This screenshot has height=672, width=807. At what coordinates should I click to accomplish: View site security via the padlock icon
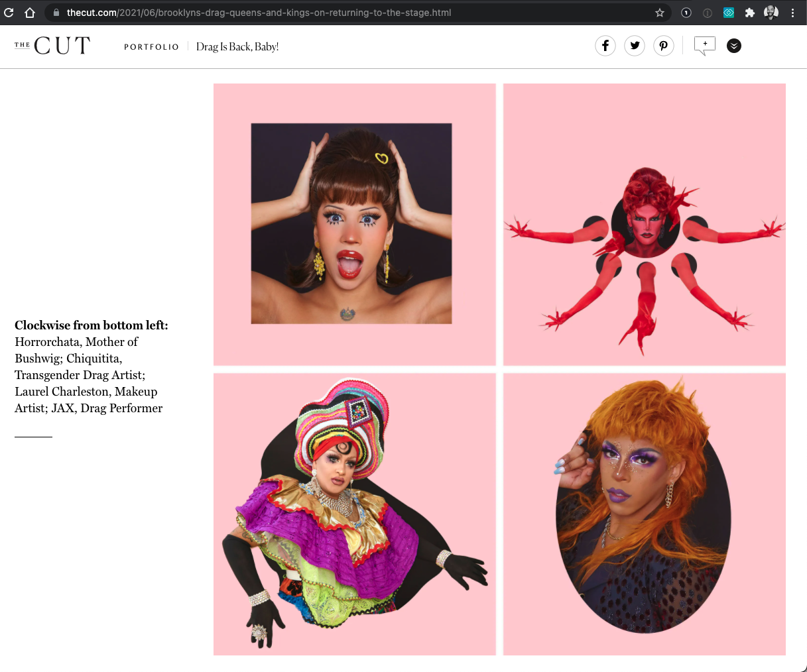coord(57,11)
